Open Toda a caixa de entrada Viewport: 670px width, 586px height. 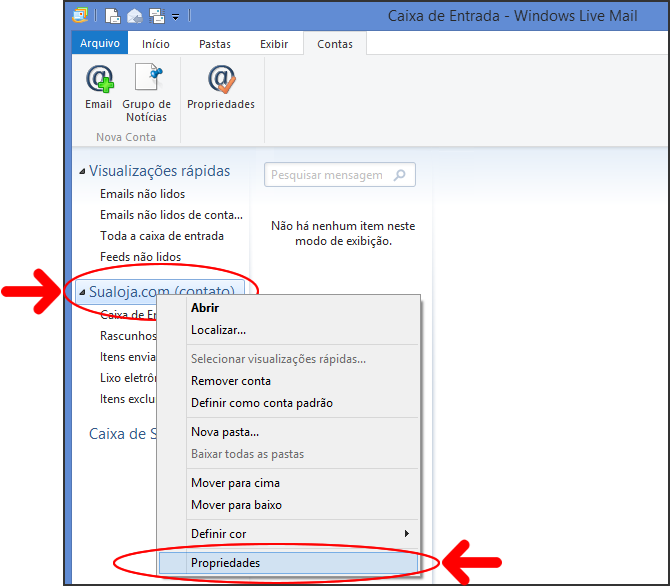pos(162,236)
